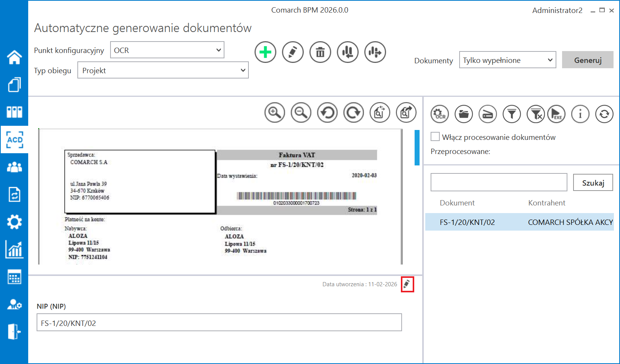This screenshot has width=620, height=364.
Task: Click the green plus add configuration point button
Action: click(265, 52)
